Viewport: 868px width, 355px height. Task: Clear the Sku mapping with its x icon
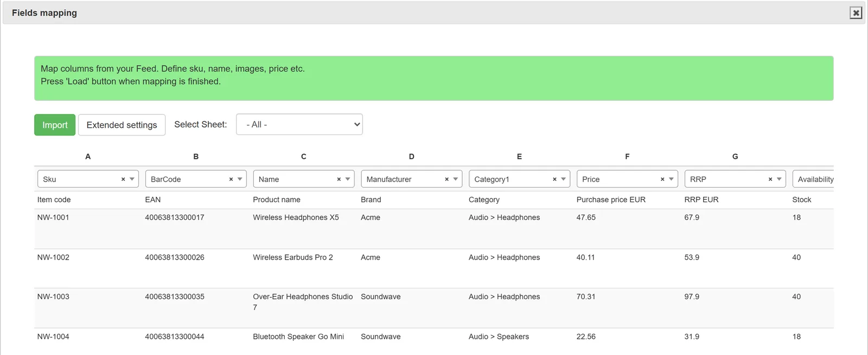123,179
